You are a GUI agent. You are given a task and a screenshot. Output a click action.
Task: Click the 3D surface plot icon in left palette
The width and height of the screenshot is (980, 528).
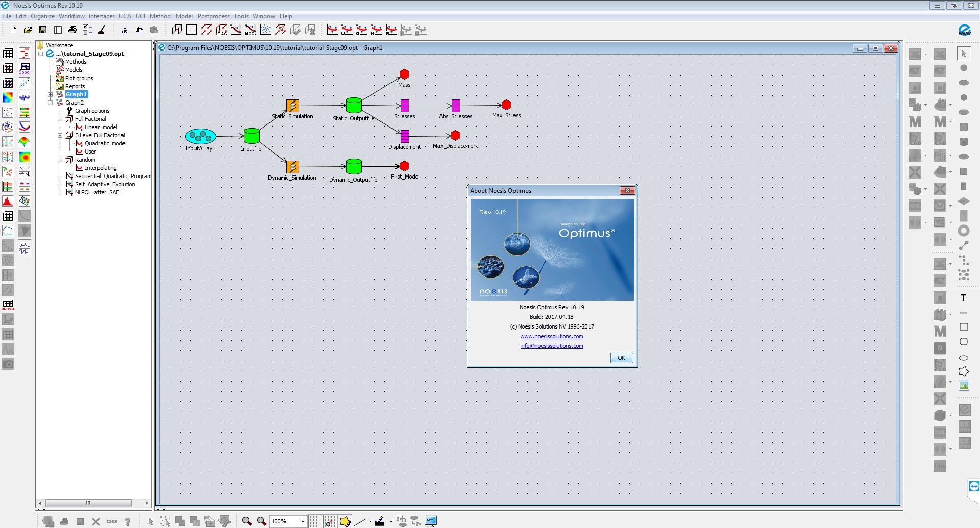click(24, 142)
